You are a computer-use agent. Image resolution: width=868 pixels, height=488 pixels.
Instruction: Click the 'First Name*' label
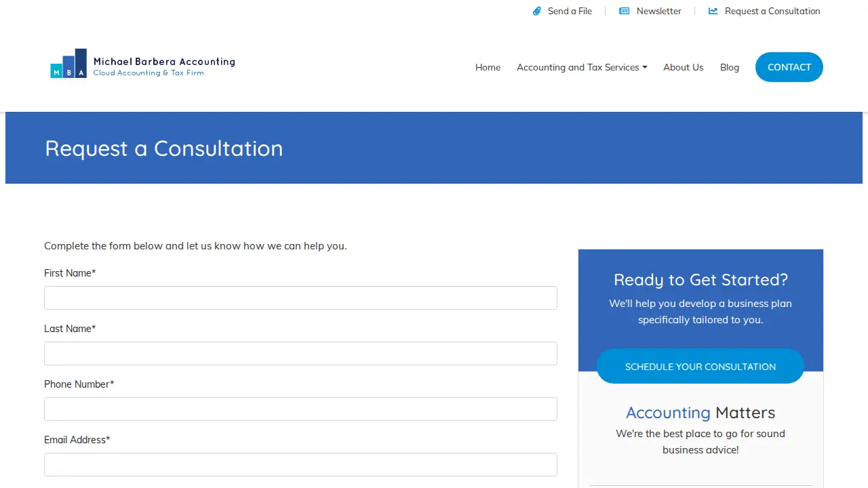pos(70,273)
